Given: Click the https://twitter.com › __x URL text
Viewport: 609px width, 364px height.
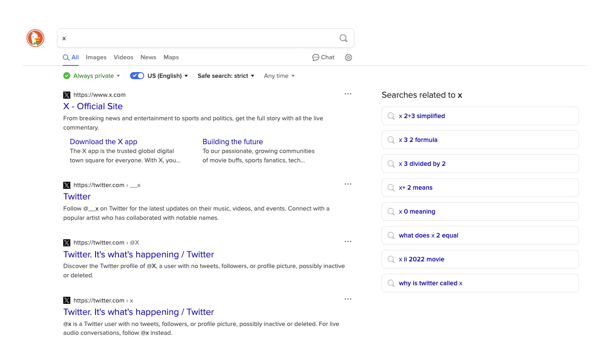Looking at the screenshot, I should pos(107,185).
